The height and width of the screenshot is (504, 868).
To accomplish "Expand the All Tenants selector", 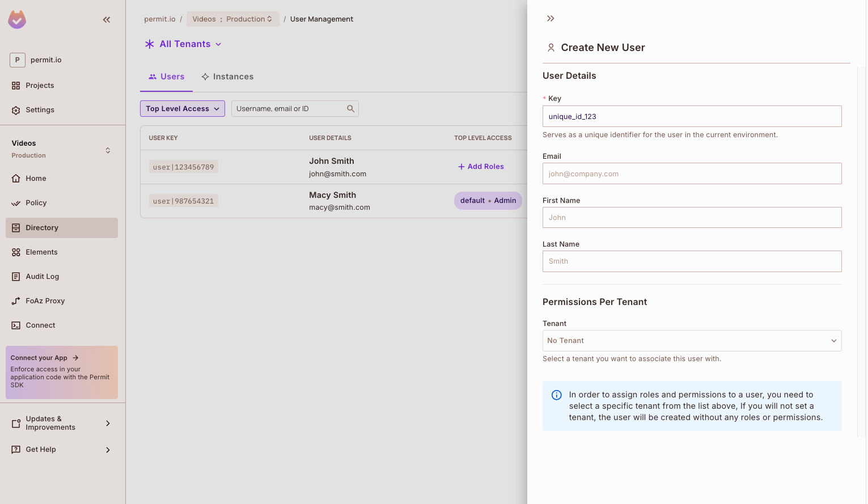I will [x=183, y=44].
